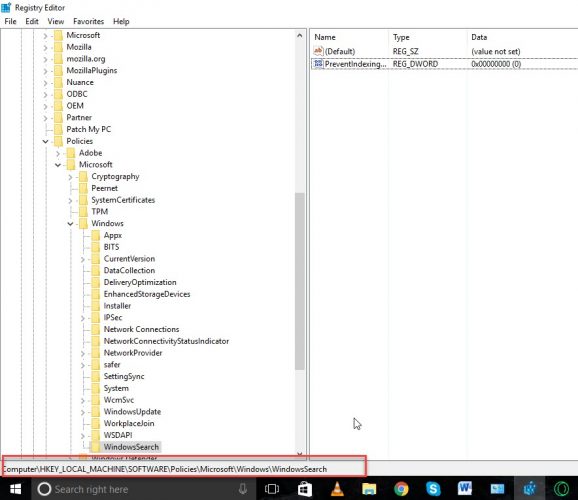Select the WSDAPI key
The width and height of the screenshot is (578, 500).
pos(118,435)
